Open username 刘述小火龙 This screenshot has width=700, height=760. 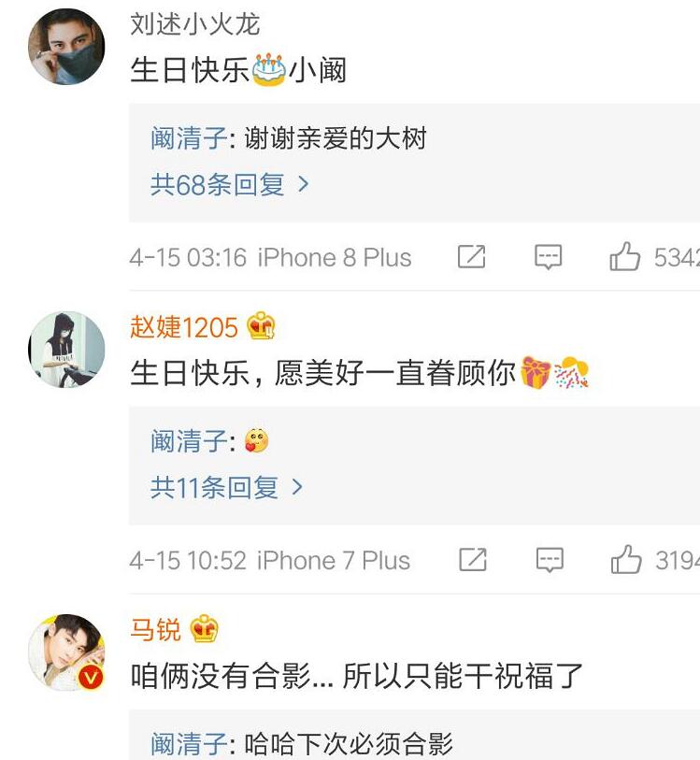[194, 23]
